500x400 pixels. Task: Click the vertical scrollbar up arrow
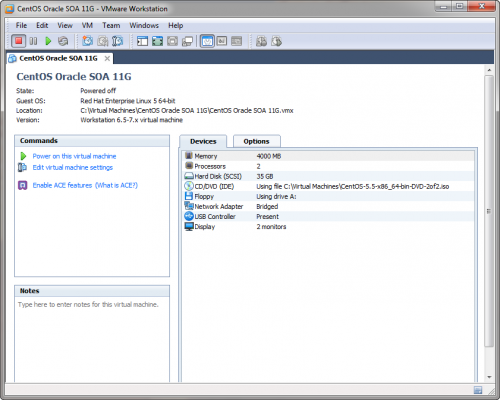[x=489, y=70]
